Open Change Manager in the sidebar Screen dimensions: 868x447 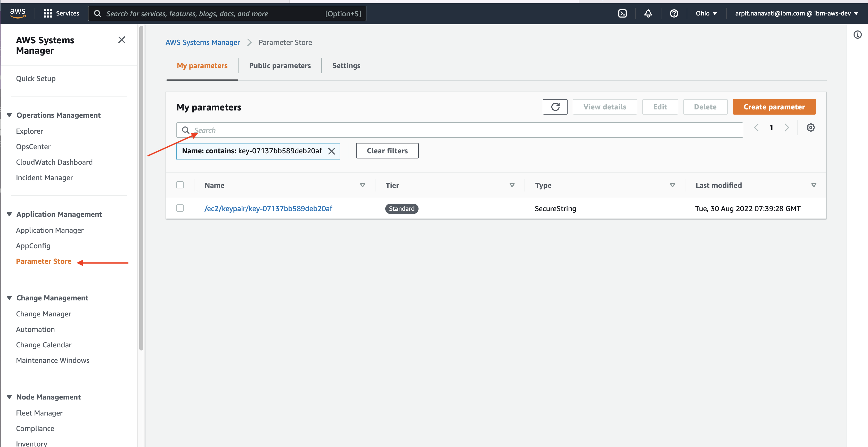click(x=44, y=314)
